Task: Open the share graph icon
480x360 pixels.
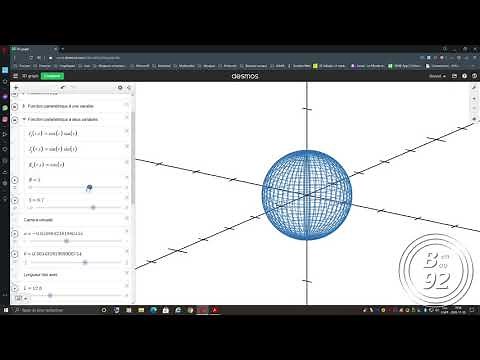Action: 454,76
